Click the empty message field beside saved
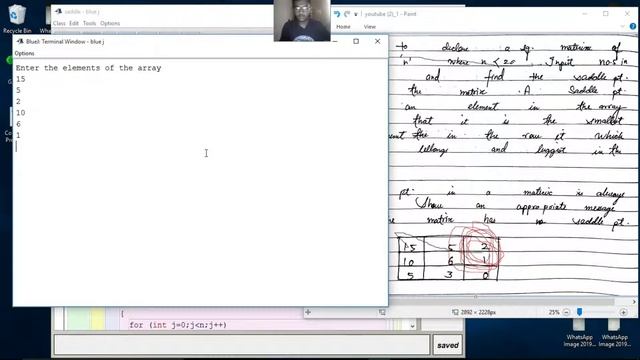This screenshot has width=640, height=360. pos(242,345)
